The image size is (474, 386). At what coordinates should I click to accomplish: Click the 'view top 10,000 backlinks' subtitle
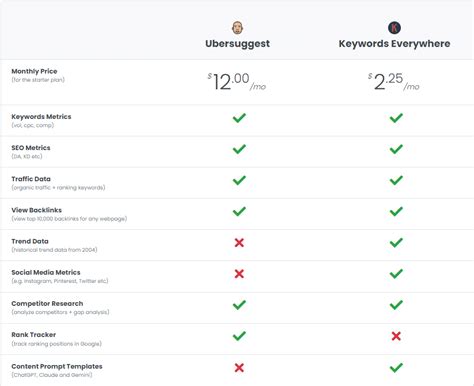(x=69, y=219)
